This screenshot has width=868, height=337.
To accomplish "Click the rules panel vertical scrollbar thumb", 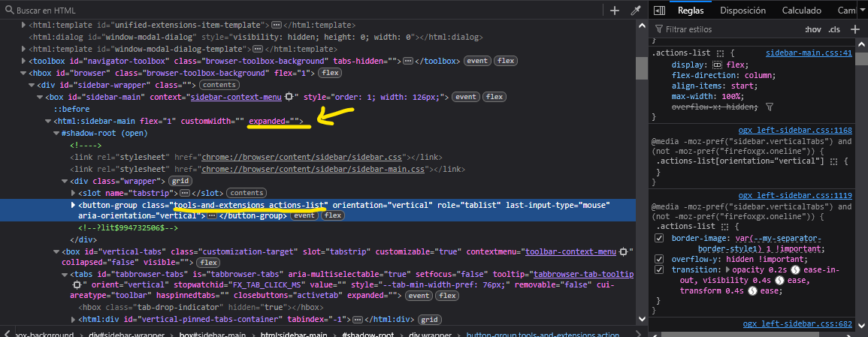I will [x=860, y=58].
